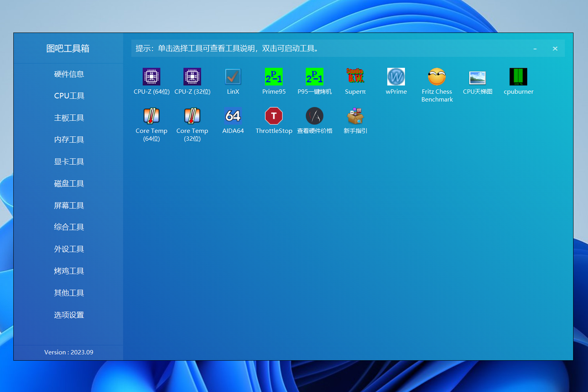The image size is (588, 392).
Task: Open the 内存工具 category
Action: 69,140
